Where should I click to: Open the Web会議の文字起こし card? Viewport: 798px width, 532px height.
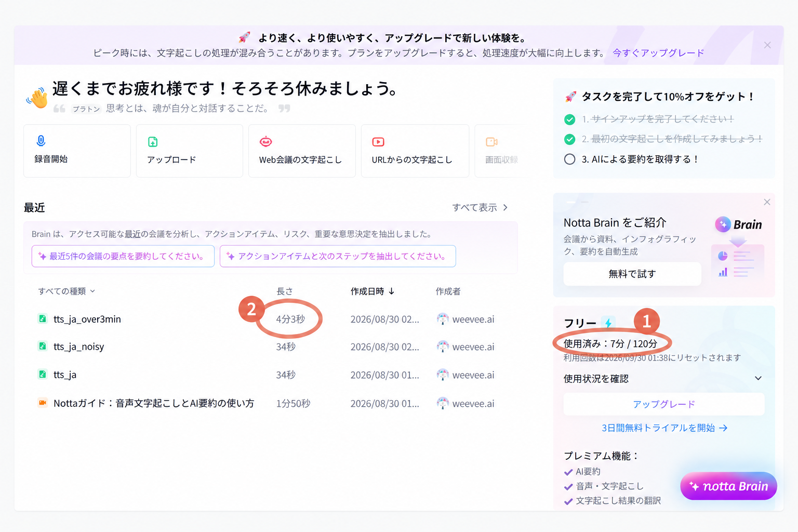[x=302, y=151]
